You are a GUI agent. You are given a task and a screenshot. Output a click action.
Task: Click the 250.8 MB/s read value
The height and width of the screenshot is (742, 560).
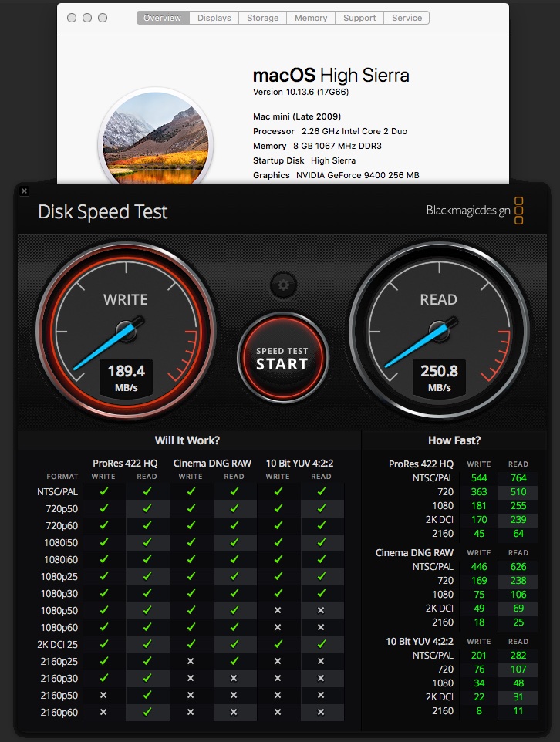pyautogui.click(x=440, y=378)
